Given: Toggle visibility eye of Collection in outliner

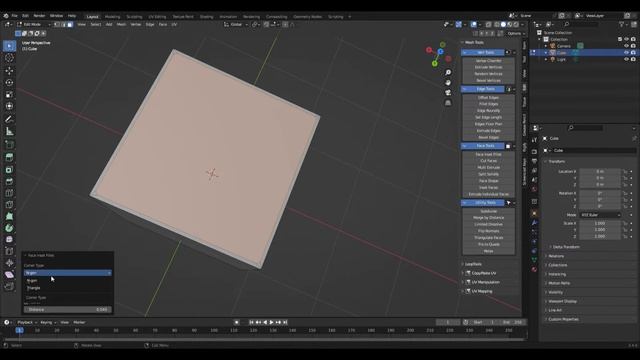Looking at the screenshot, I should tap(626, 39).
